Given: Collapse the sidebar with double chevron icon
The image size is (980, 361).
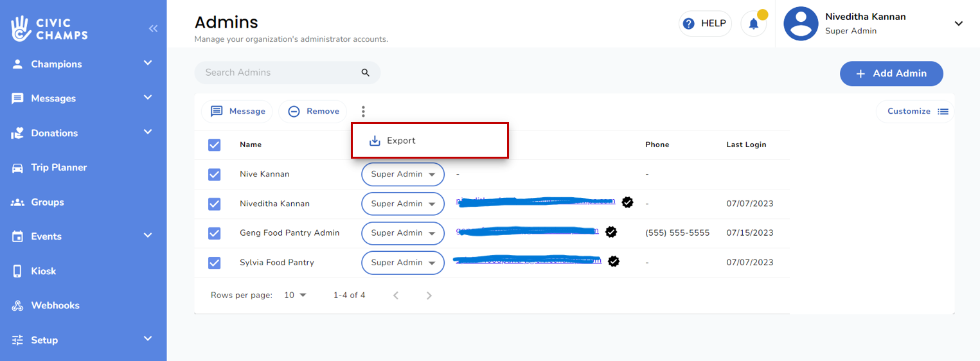Looking at the screenshot, I should (153, 28).
